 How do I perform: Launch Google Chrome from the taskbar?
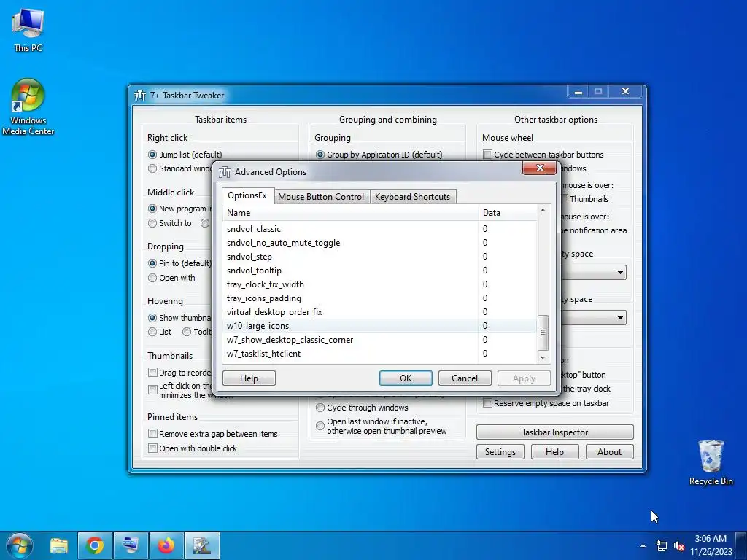(95, 545)
